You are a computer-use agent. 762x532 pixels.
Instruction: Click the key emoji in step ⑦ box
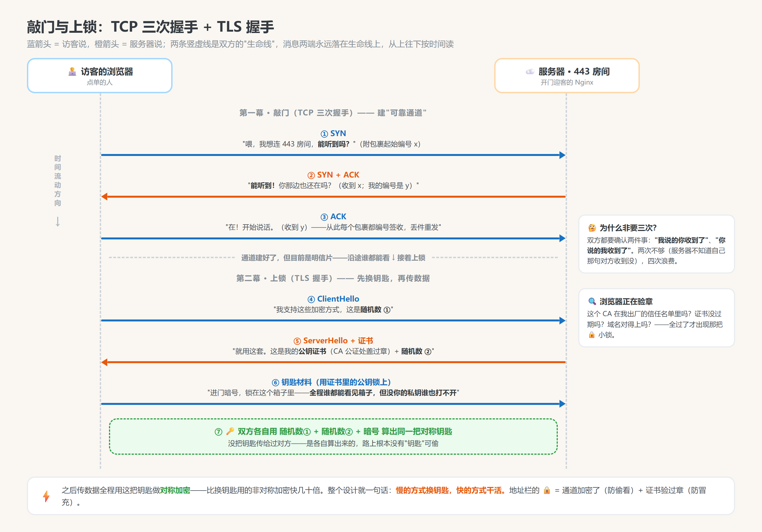coord(230,431)
